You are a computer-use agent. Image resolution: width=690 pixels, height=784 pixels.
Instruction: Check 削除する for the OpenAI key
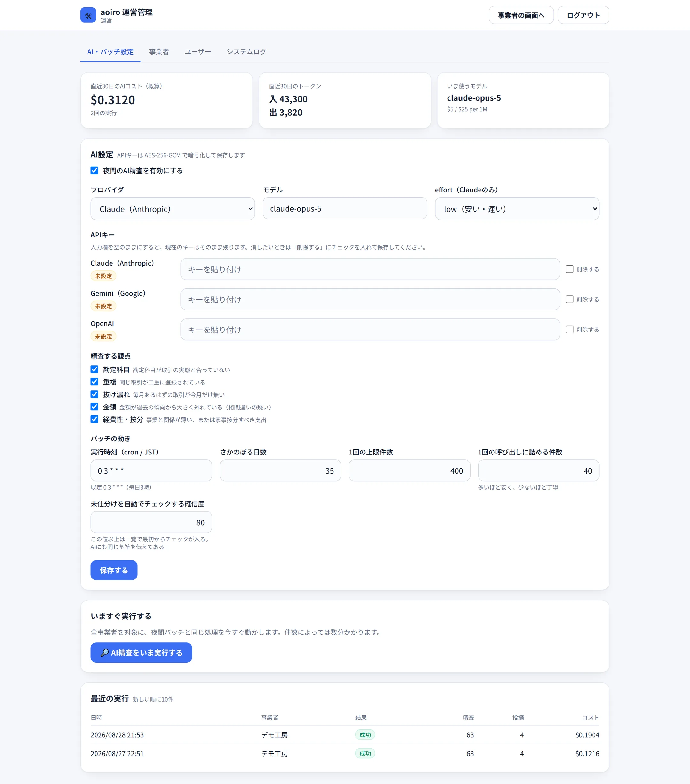[x=570, y=330]
